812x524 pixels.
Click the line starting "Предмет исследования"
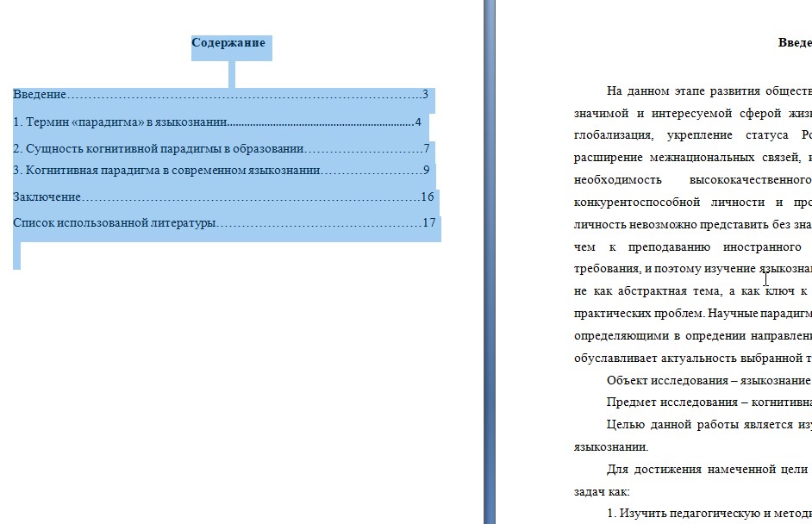tap(707, 402)
